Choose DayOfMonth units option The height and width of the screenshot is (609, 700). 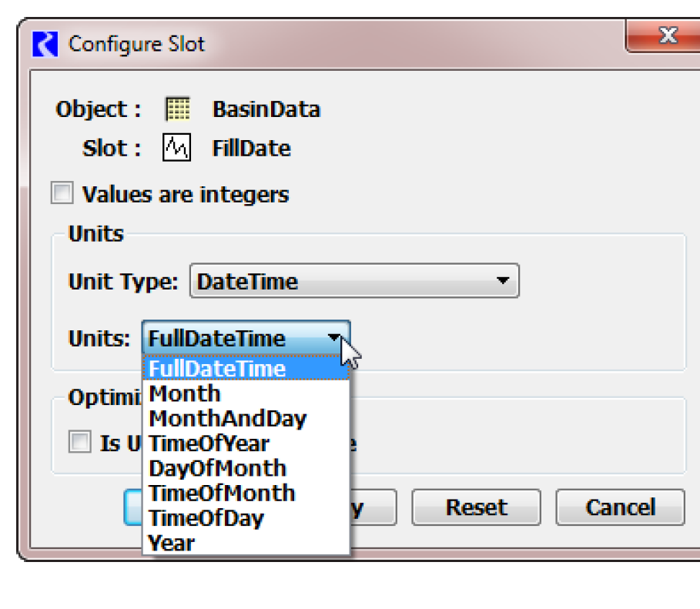click(217, 468)
